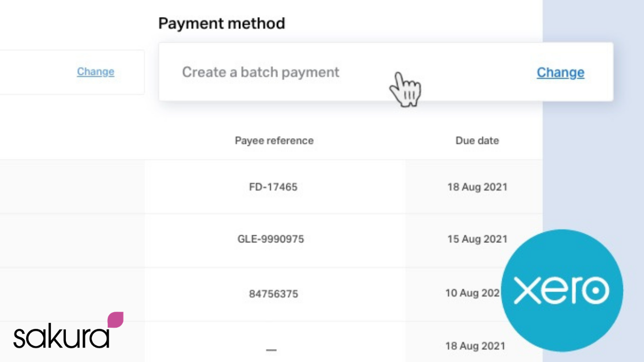This screenshot has width=644, height=362.
Task: Click the Xero logo circle
Action: pyautogui.click(x=562, y=291)
